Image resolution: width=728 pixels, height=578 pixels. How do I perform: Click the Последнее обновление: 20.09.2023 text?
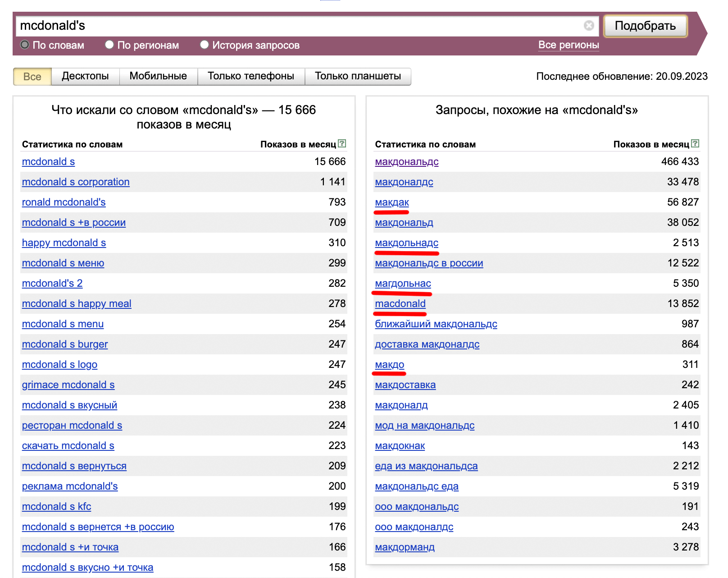(622, 76)
